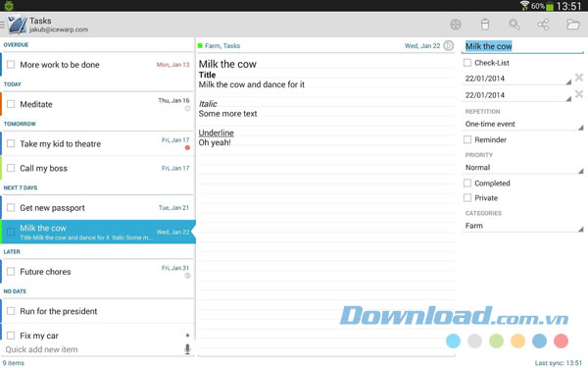Tap the clock icon on Meditate task
The width and height of the screenshot is (588, 368).
pos(187,109)
